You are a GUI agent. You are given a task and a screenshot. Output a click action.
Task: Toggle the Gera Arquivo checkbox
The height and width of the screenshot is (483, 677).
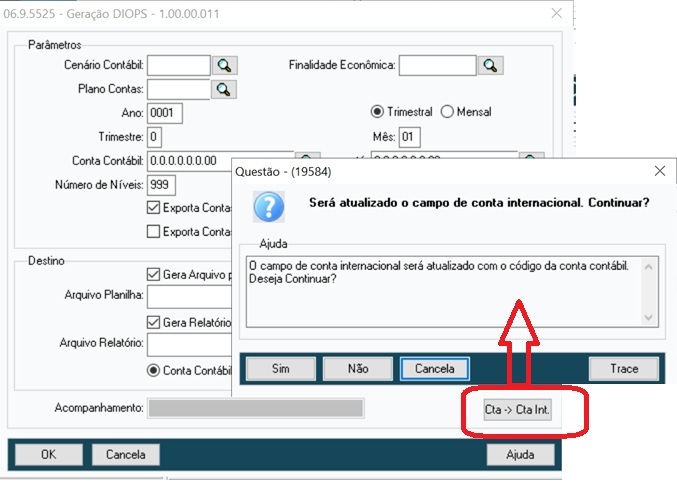coord(153,275)
